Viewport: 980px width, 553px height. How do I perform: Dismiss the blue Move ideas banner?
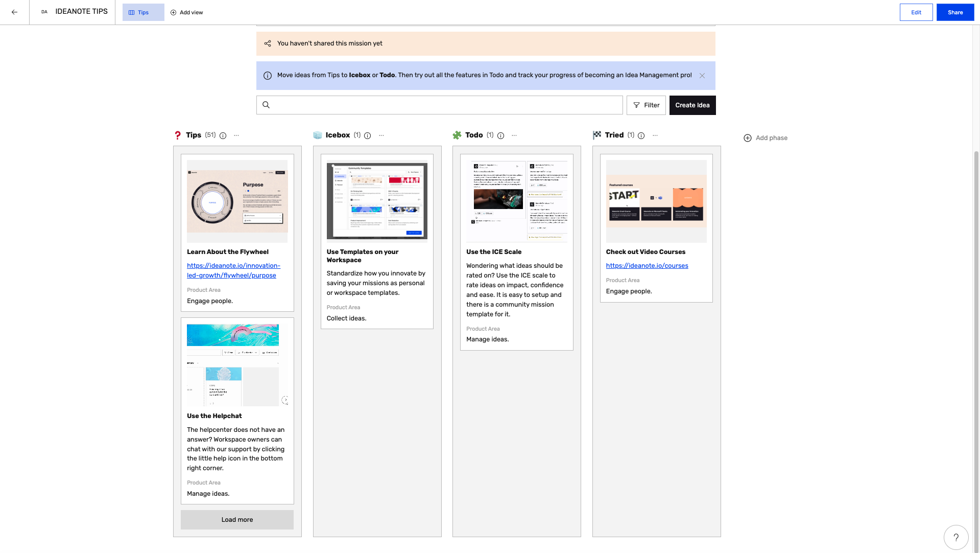click(702, 75)
